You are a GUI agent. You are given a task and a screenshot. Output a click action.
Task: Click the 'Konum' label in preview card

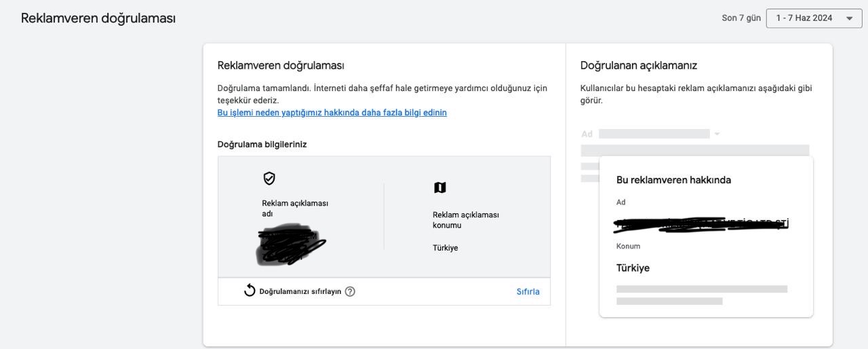[628, 246]
